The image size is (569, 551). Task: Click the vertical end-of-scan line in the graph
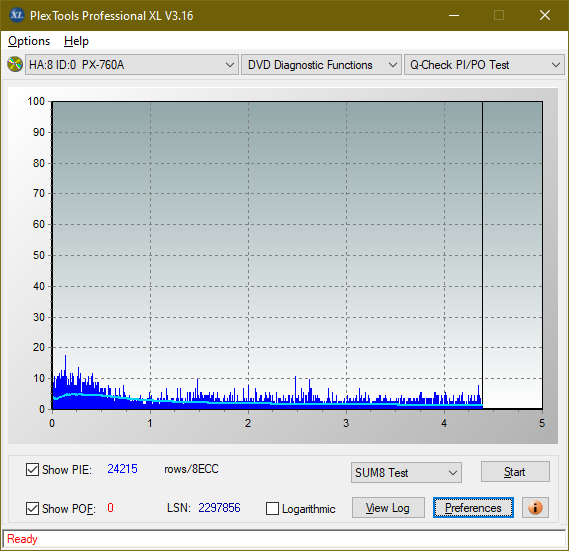482,254
